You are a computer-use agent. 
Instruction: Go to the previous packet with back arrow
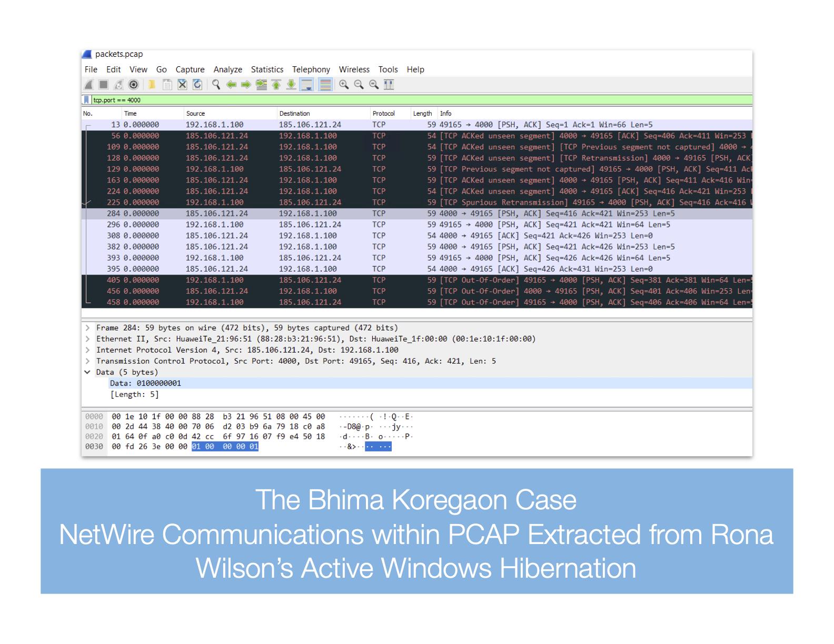tap(231, 85)
